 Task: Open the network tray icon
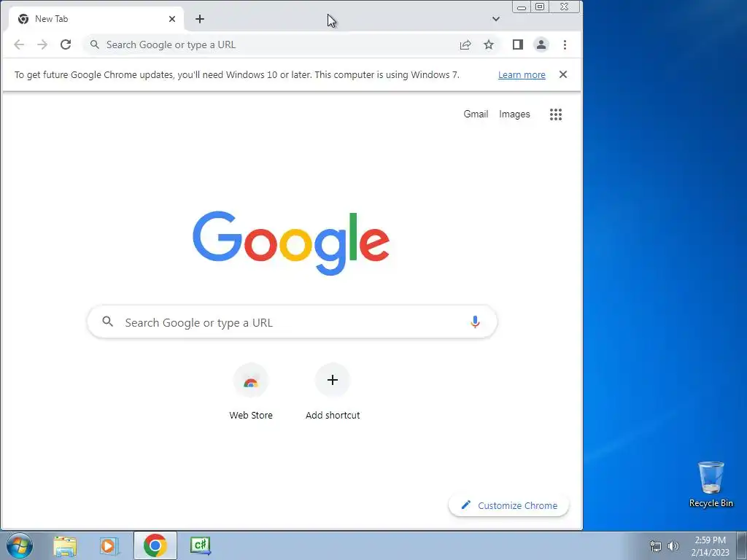pyautogui.click(x=656, y=546)
